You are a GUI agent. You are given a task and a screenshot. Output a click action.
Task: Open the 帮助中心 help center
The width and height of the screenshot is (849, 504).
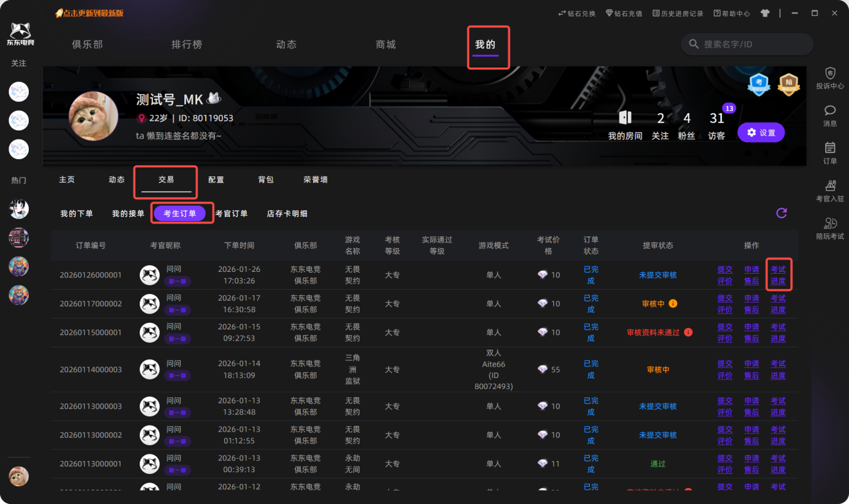point(731,13)
